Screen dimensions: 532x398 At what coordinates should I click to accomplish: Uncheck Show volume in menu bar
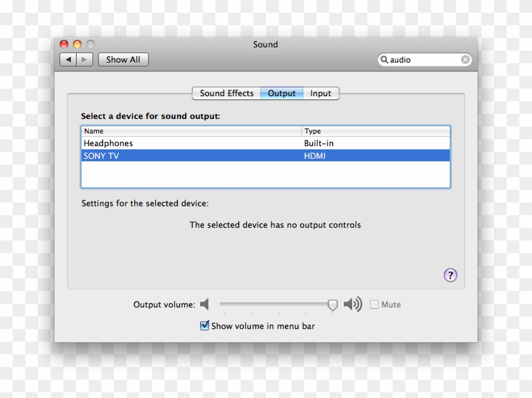point(204,325)
